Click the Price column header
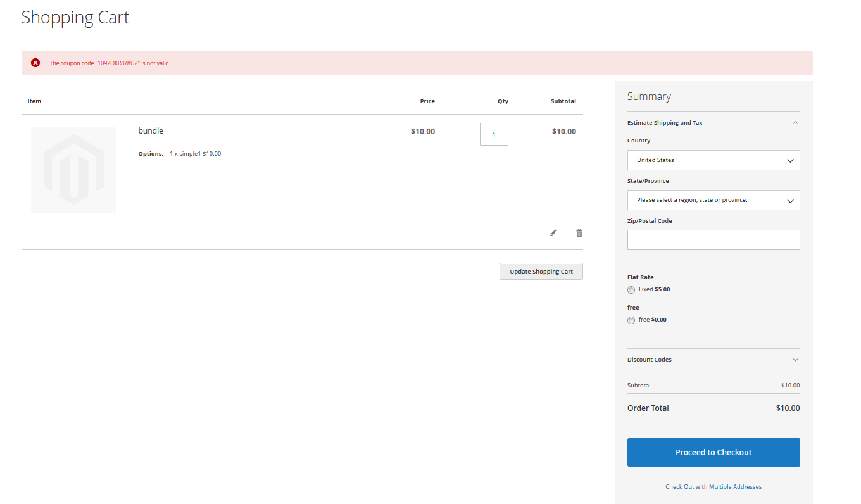The image size is (861, 504). pyautogui.click(x=427, y=101)
